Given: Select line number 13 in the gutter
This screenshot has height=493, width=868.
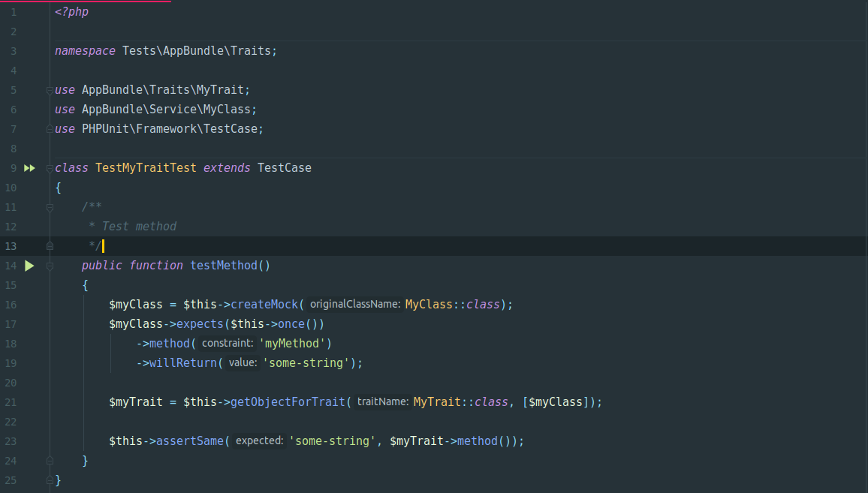Looking at the screenshot, I should pos(11,245).
